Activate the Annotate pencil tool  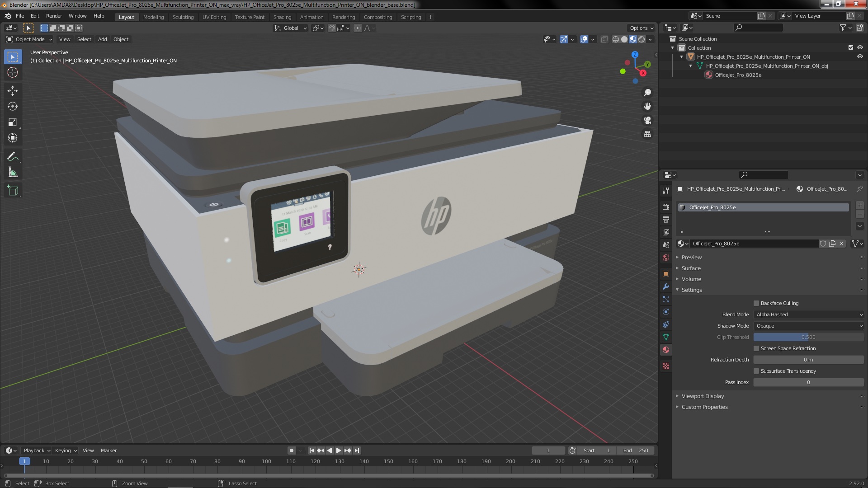click(13, 157)
